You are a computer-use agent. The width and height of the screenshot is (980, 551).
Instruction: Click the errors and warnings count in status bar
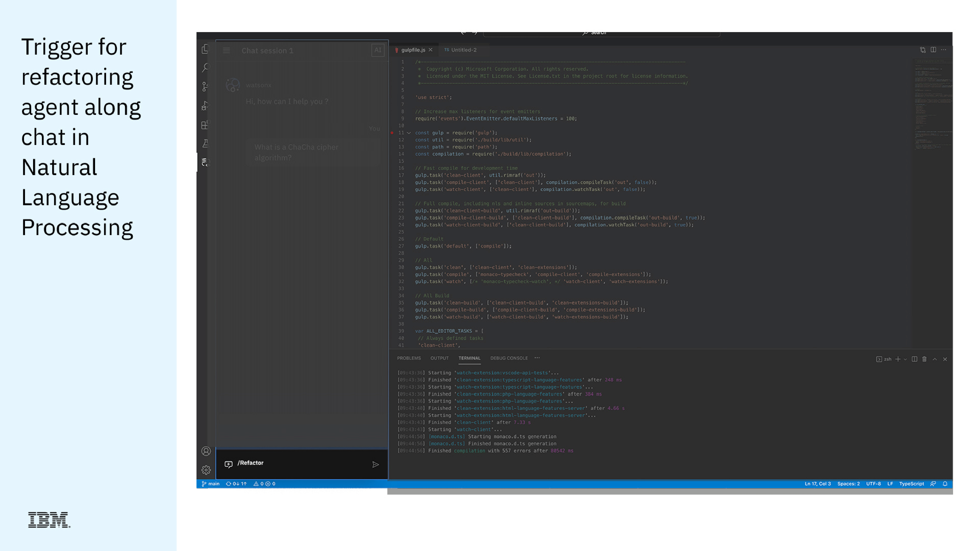click(x=264, y=484)
